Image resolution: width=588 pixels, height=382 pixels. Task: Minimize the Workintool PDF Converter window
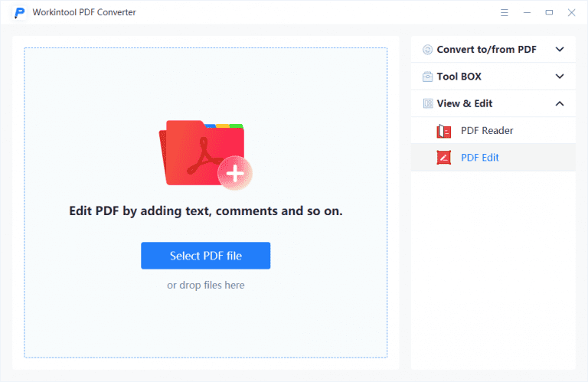527,13
